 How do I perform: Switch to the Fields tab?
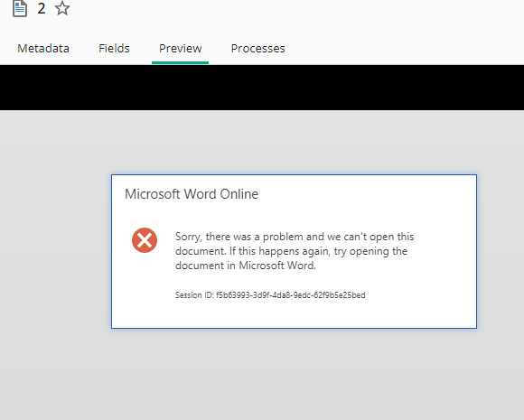coord(114,49)
